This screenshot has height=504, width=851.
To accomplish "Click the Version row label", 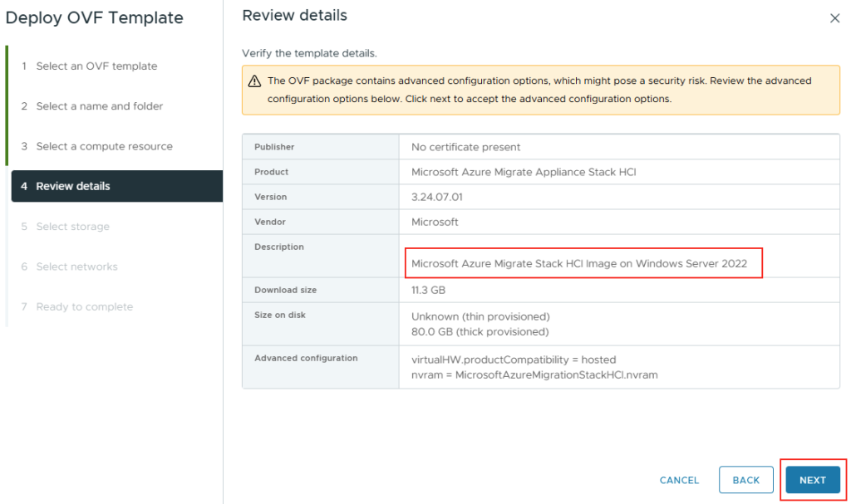I will [x=270, y=197].
